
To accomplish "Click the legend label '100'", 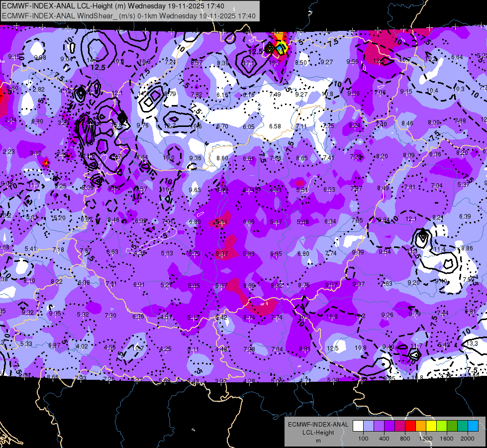I will (x=363, y=439).
